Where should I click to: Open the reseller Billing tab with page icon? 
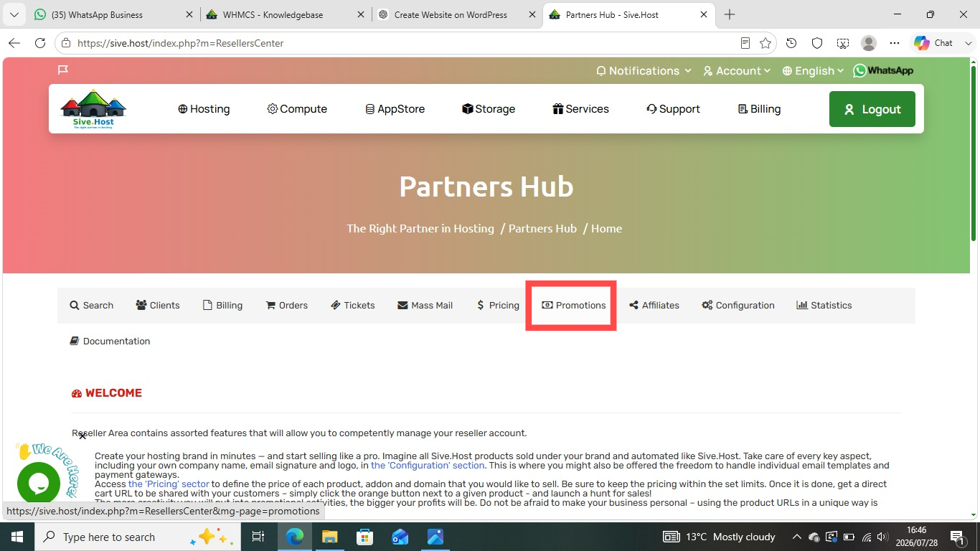pyautogui.click(x=222, y=306)
